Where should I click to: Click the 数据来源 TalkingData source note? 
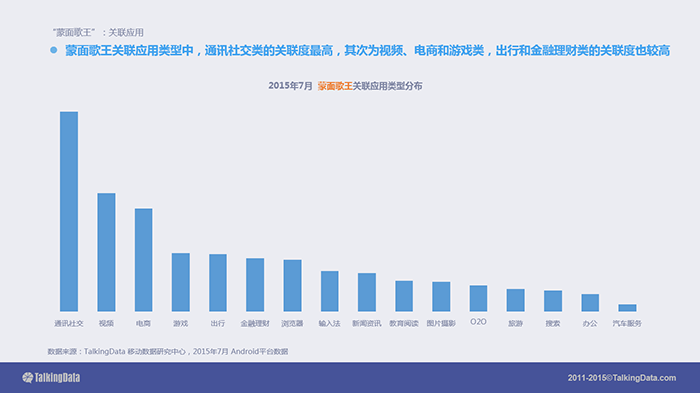pos(168,351)
